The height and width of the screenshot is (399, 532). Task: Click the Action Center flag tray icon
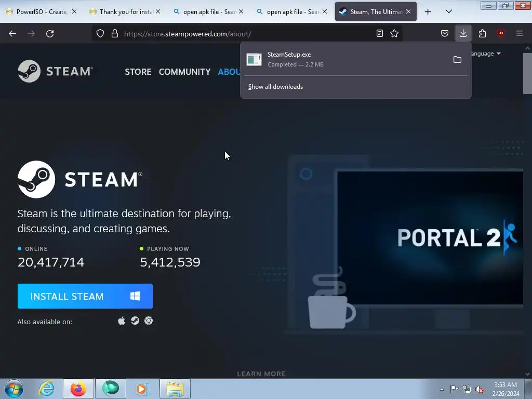454,389
